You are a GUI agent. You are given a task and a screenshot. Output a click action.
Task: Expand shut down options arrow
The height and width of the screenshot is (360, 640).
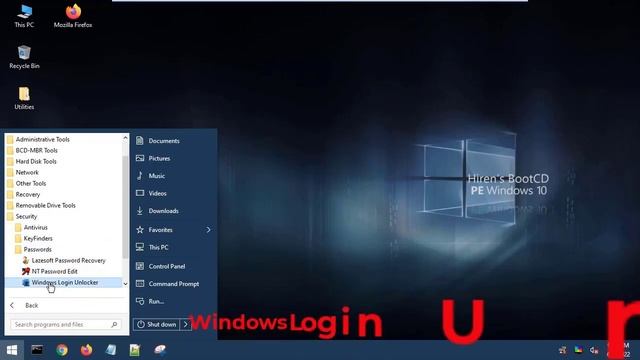186,324
